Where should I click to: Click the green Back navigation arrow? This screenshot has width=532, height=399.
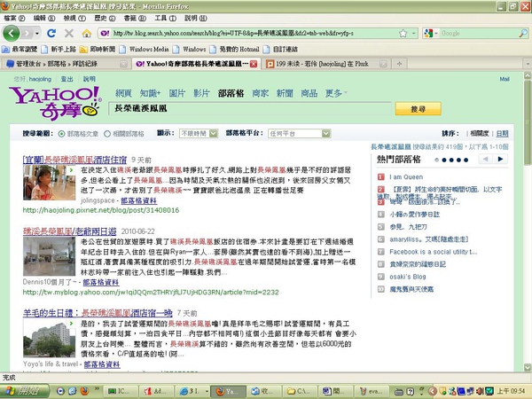click(x=12, y=34)
